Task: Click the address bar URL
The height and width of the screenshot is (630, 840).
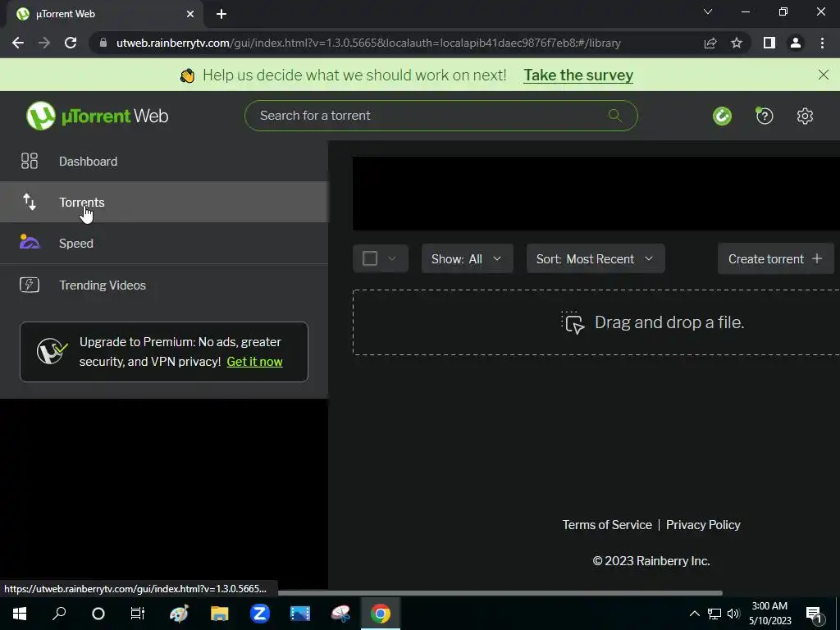Action: coord(368,43)
